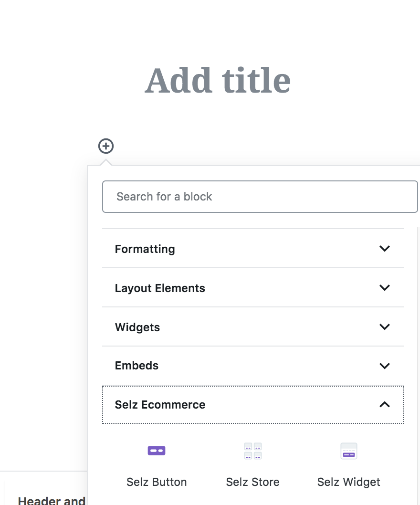Open the Formatting category label
The image size is (420, 505).
pyautogui.click(x=145, y=249)
